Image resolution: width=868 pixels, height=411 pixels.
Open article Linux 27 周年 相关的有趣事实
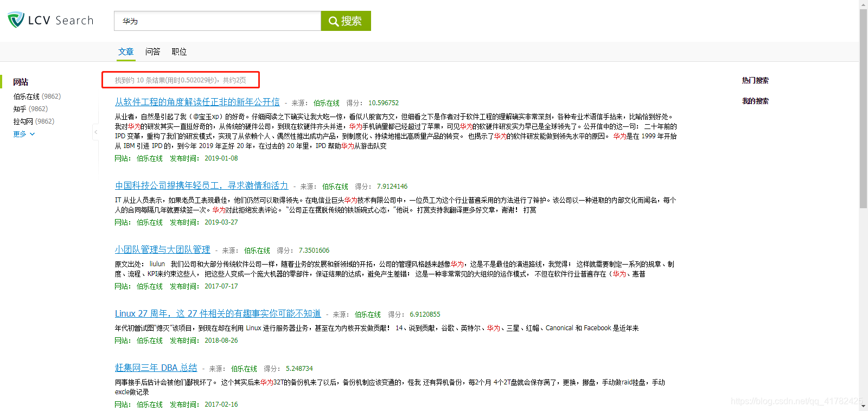coord(218,313)
